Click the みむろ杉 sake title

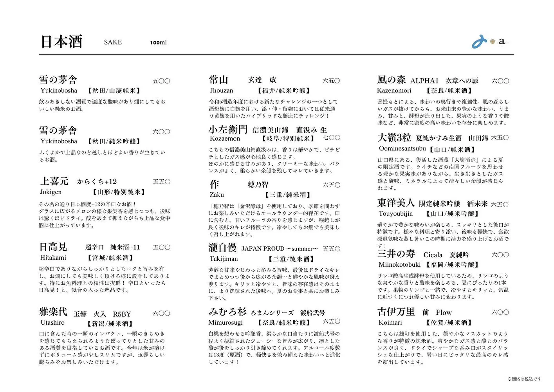point(227,312)
